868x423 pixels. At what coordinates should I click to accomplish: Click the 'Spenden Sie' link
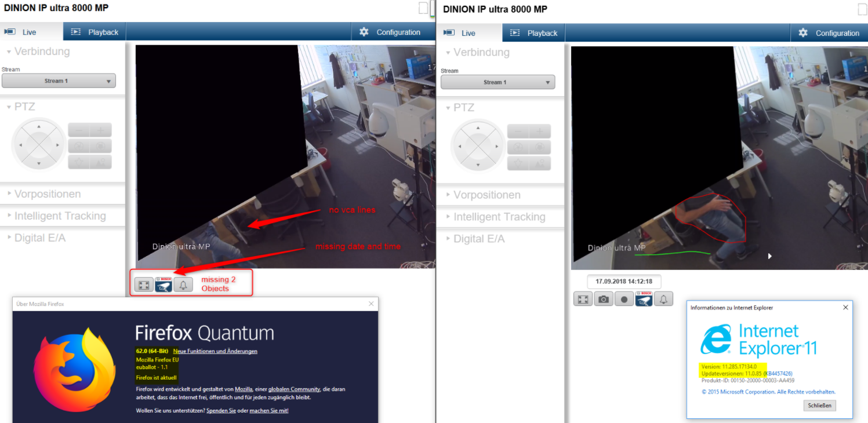click(x=221, y=411)
